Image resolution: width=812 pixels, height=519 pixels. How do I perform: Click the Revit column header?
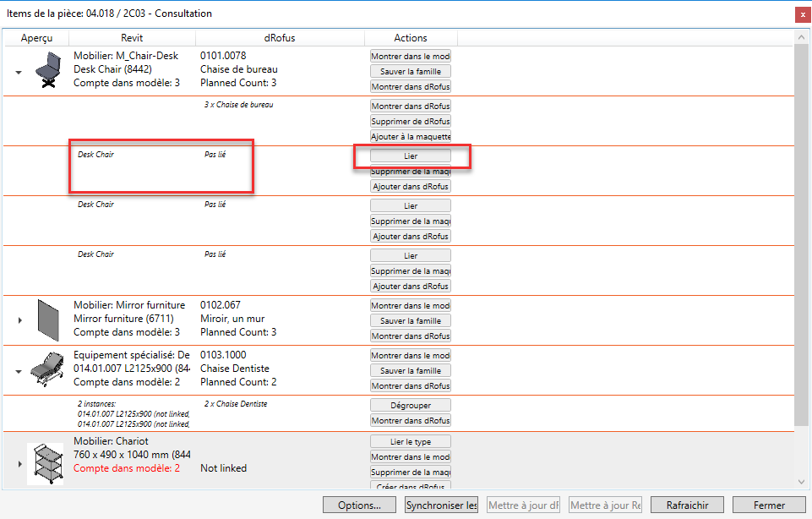pos(132,38)
